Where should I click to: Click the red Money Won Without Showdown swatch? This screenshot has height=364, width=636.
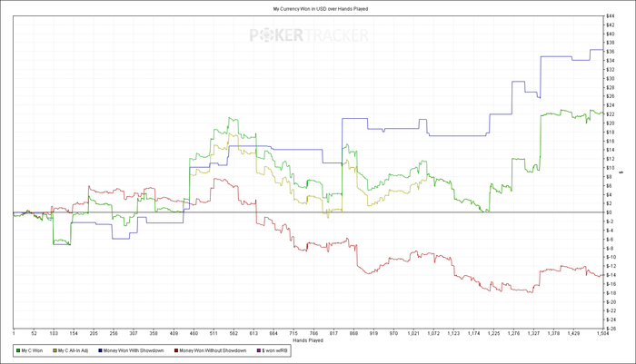coord(176,350)
